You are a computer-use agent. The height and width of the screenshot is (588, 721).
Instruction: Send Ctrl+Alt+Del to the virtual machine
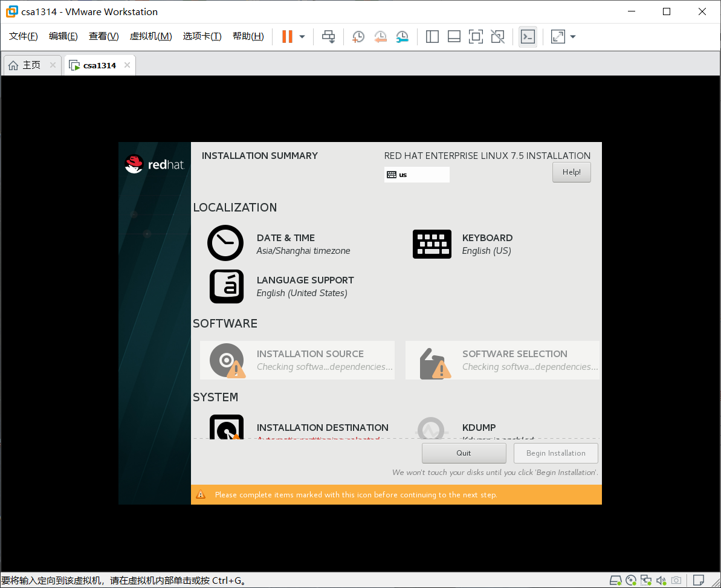pyautogui.click(x=328, y=36)
